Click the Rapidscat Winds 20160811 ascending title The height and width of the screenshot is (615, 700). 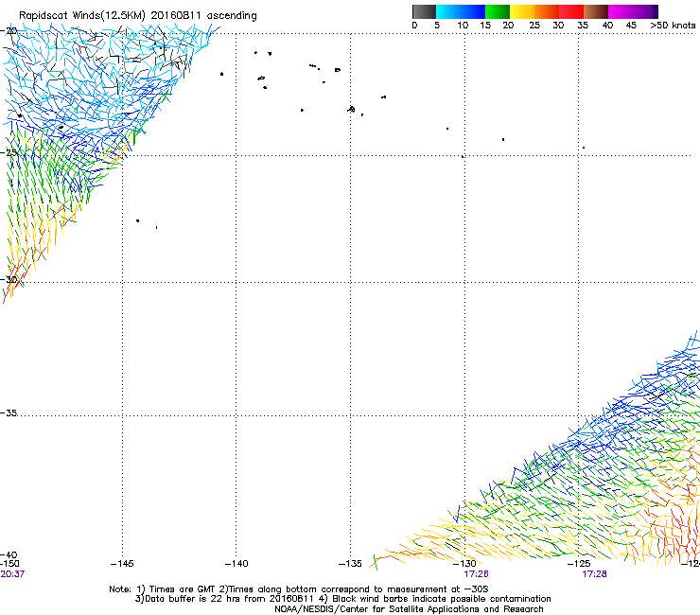(137, 16)
